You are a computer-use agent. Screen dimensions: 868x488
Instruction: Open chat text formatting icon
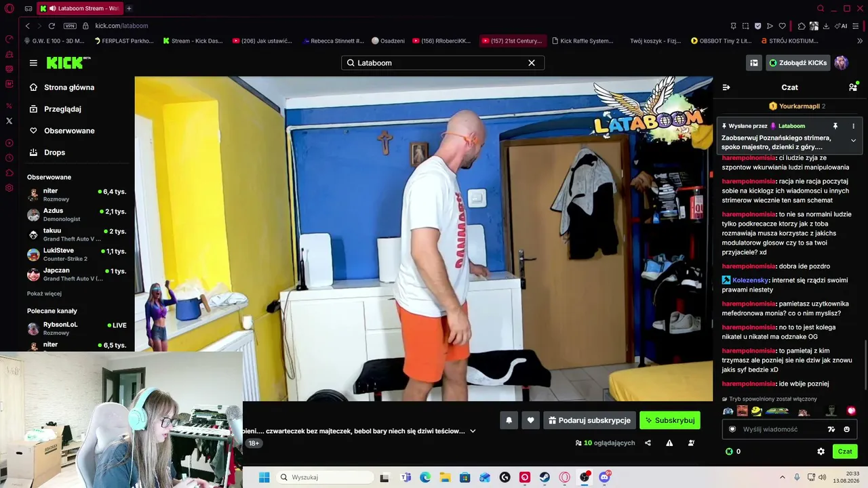tap(831, 429)
